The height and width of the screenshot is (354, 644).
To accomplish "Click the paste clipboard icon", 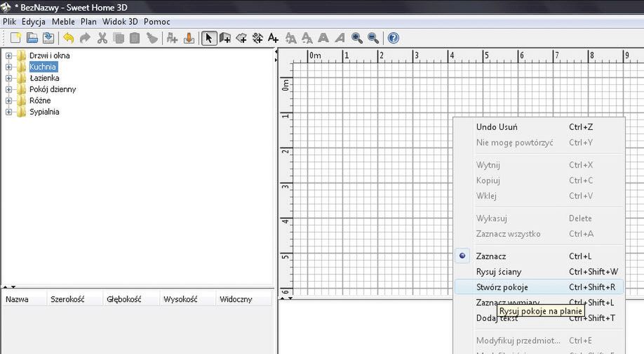I will (135, 38).
